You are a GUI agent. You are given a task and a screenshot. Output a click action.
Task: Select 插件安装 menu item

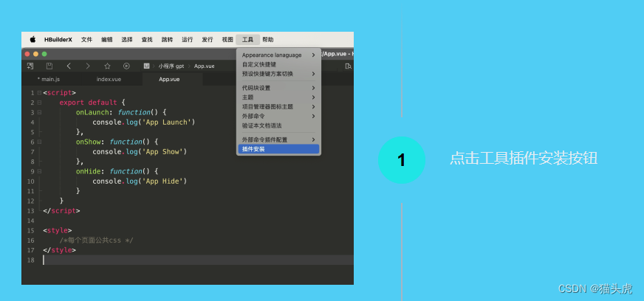coord(278,149)
